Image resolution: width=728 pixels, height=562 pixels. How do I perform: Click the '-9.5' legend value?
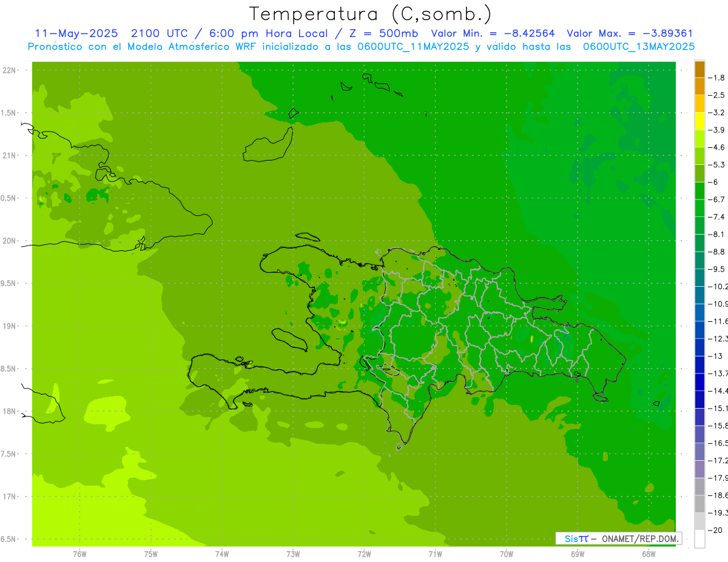716,269
